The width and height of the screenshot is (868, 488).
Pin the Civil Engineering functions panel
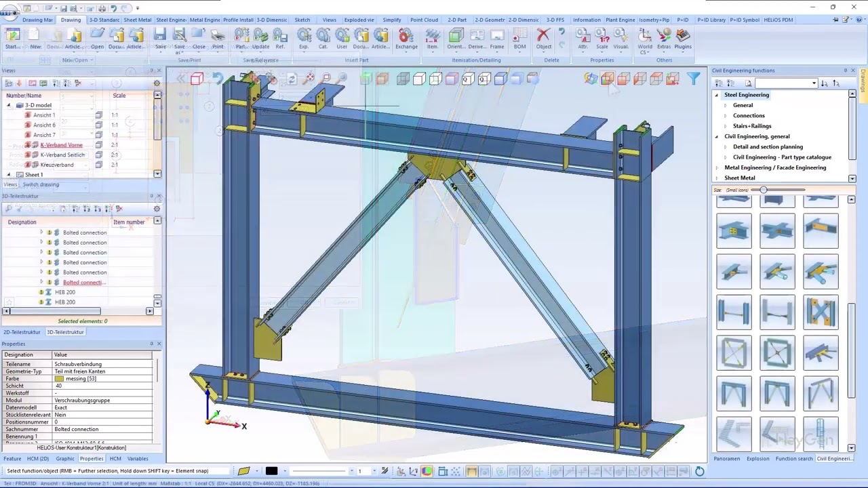pos(846,70)
